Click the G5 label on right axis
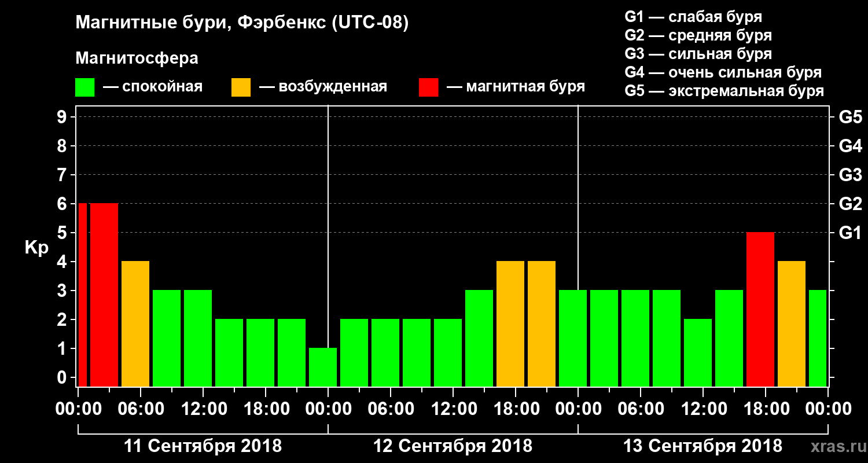Image resolution: width=868 pixels, height=463 pixels. pos(850,117)
